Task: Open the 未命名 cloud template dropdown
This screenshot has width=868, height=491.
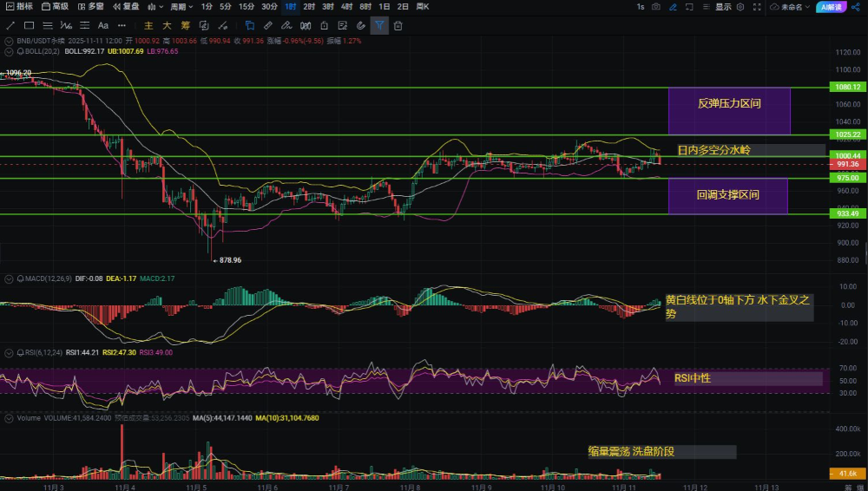Action: click(789, 7)
